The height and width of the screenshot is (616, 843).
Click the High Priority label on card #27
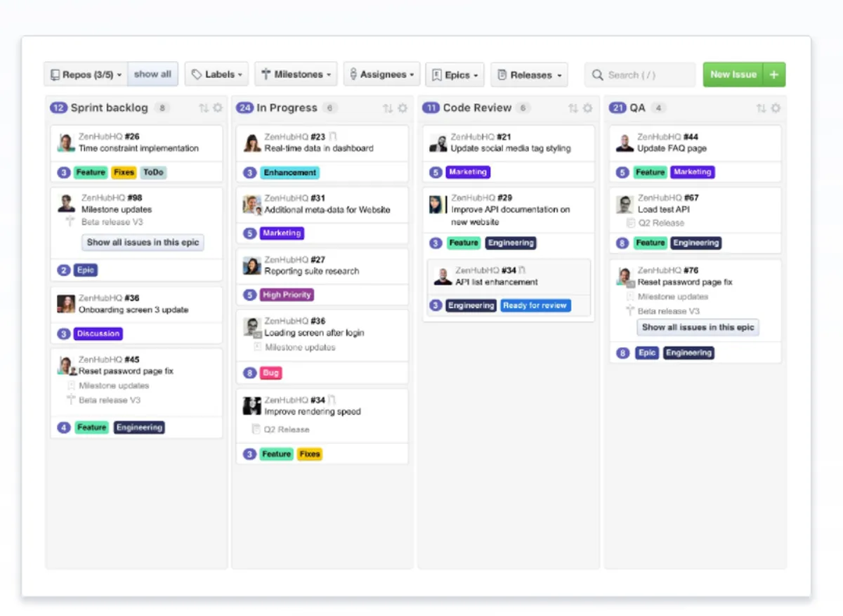[x=287, y=295]
